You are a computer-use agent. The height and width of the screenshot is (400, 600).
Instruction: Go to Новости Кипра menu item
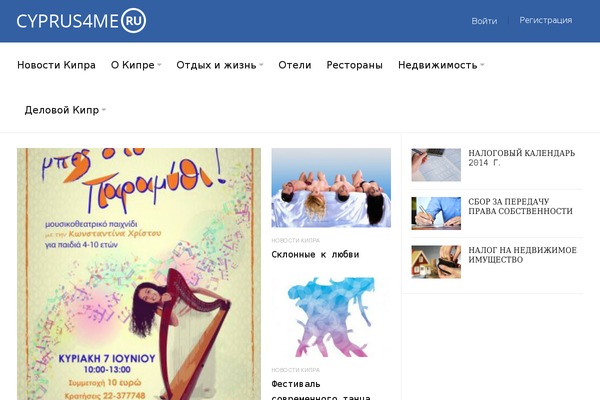pos(56,65)
